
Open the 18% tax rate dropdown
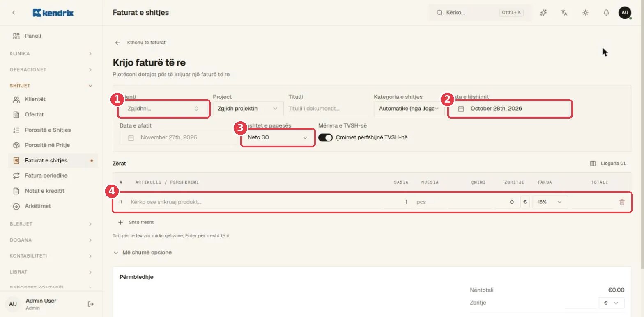click(550, 202)
